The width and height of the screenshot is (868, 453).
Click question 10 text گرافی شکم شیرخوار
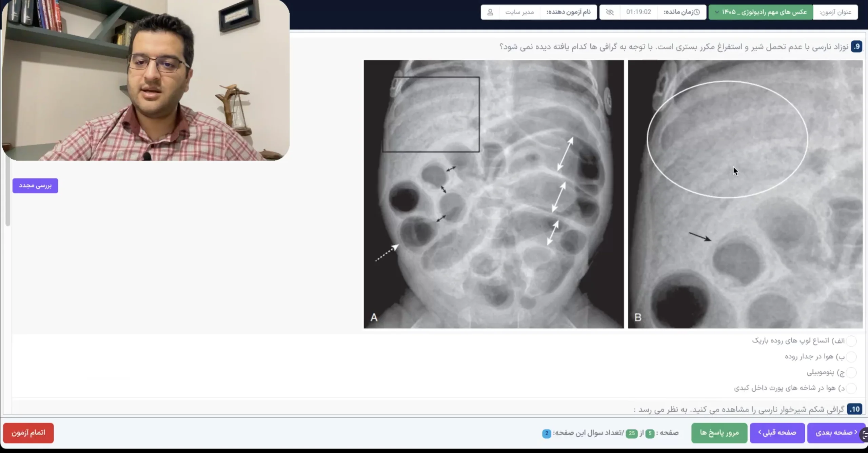[x=739, y=410]
